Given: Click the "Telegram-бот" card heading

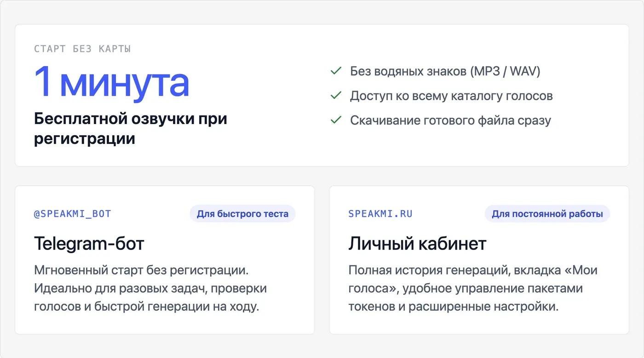Looking at the screenshot, I should 89,244.
